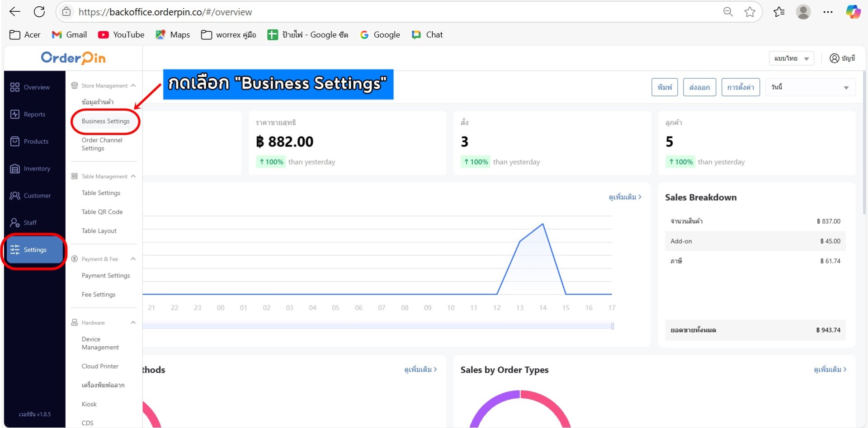Reload the page with refresh icon

tap(39, 12)
